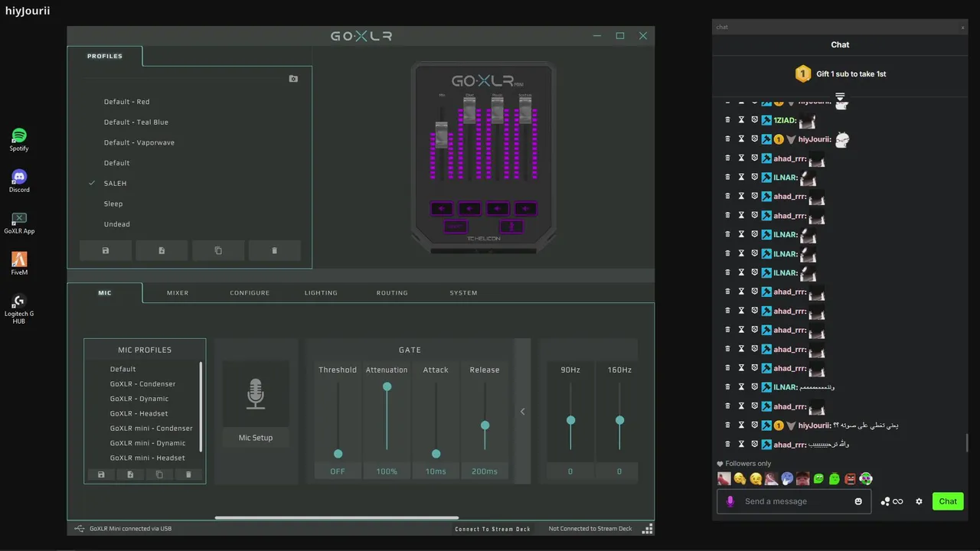Select the Default - Red profile
This screenshot has width=980, height=551.
point(127,102)
